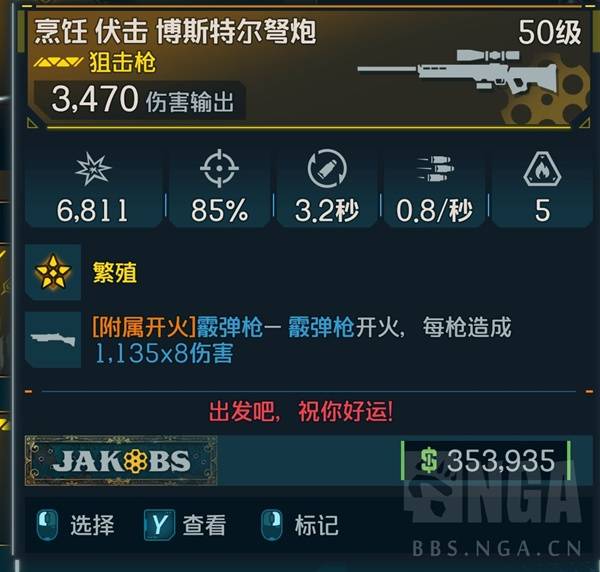
Task: Click the green dollar sign icon
Action: [x=429, y=460]
